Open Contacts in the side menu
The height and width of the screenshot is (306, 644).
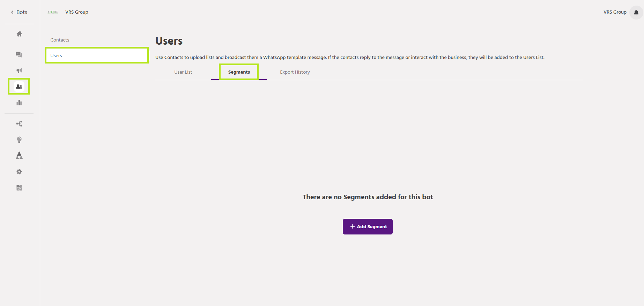point(60,40)
